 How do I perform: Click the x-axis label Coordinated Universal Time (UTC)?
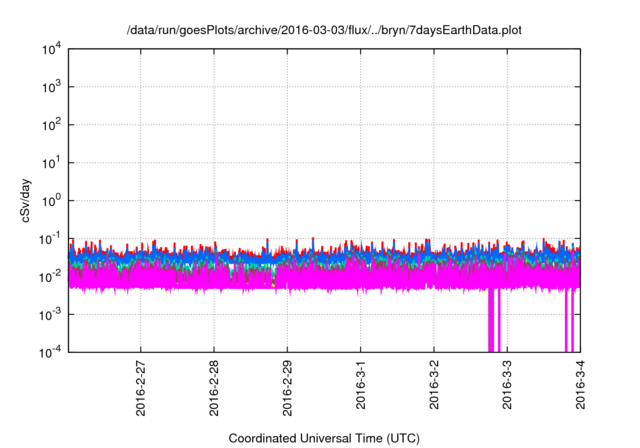[x=324, y=438]
